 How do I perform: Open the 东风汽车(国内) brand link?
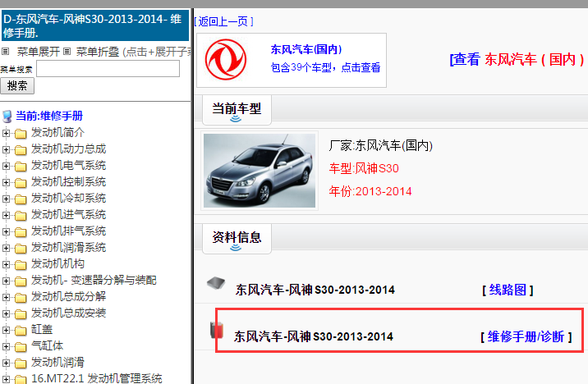[x=306, y=49]
